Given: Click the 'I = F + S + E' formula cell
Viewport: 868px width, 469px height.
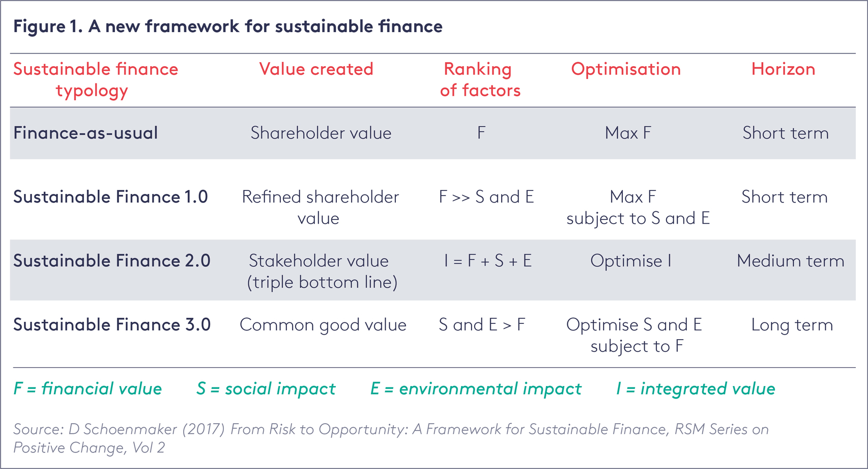Looking at the screenshot, I should 487,261.
